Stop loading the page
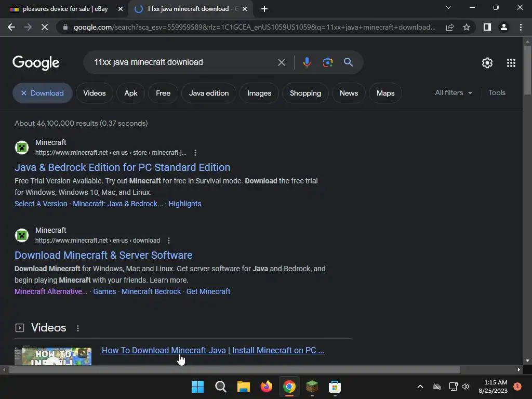Image resolution: width=532 pixels, height=399 pixels. pos(45,27)
